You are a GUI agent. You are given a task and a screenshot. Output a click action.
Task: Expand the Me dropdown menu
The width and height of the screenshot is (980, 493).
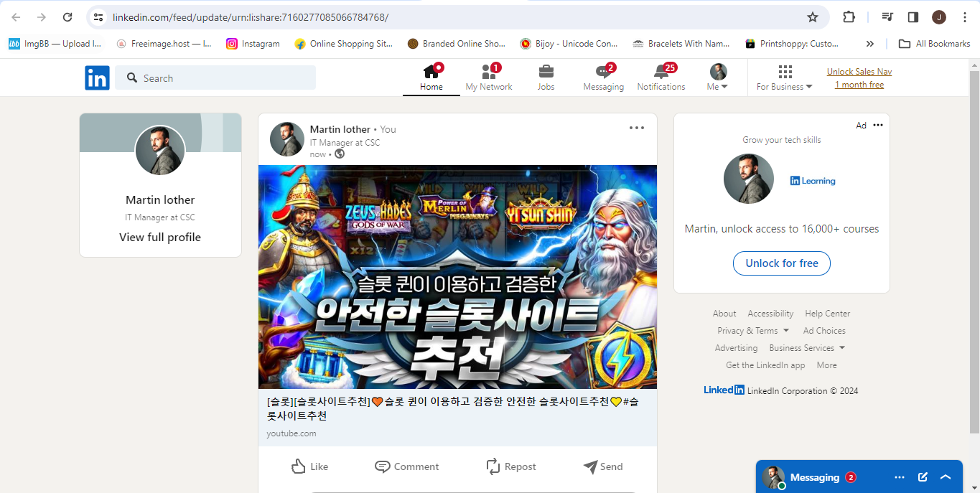pos(718,78)
